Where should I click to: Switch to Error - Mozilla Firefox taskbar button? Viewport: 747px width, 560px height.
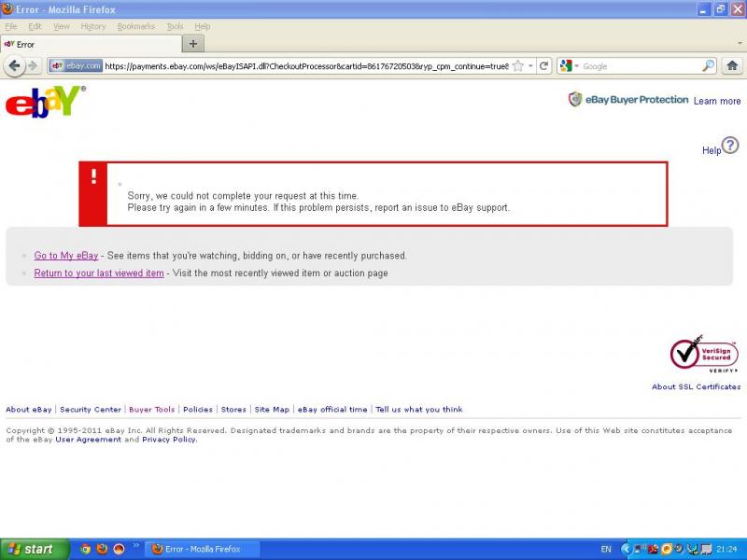pos(203,549)
